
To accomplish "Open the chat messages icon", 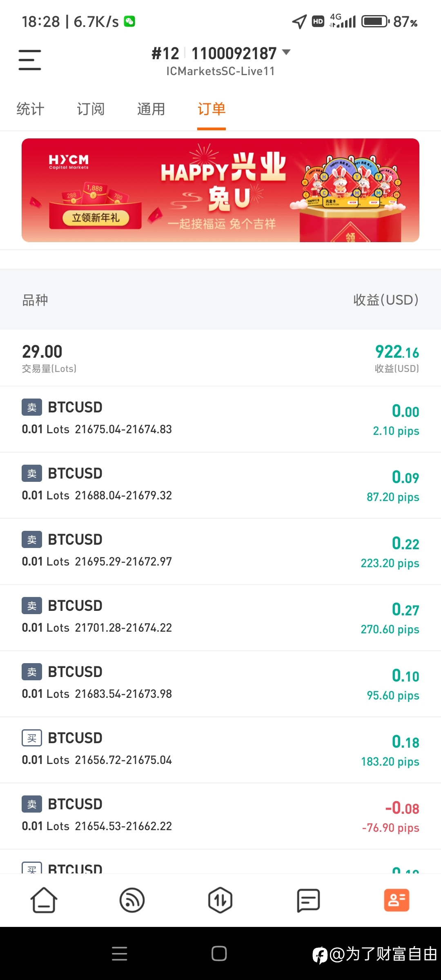I will coord(308,900).
